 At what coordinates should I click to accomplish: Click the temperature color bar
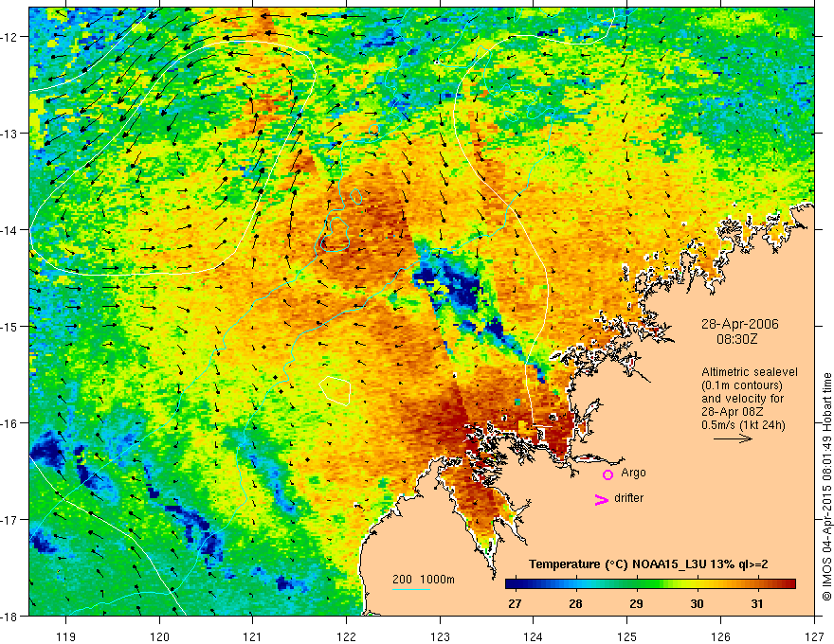click(650, 584)
